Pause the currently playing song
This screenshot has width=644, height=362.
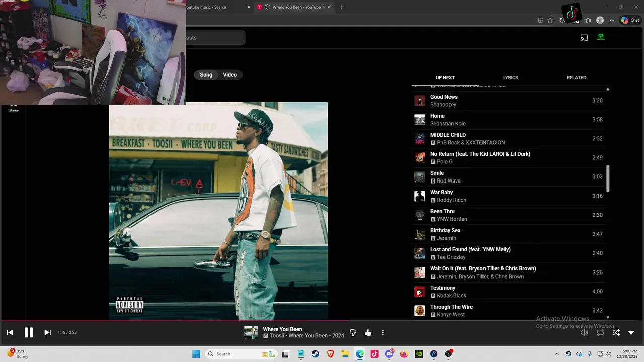29,332
